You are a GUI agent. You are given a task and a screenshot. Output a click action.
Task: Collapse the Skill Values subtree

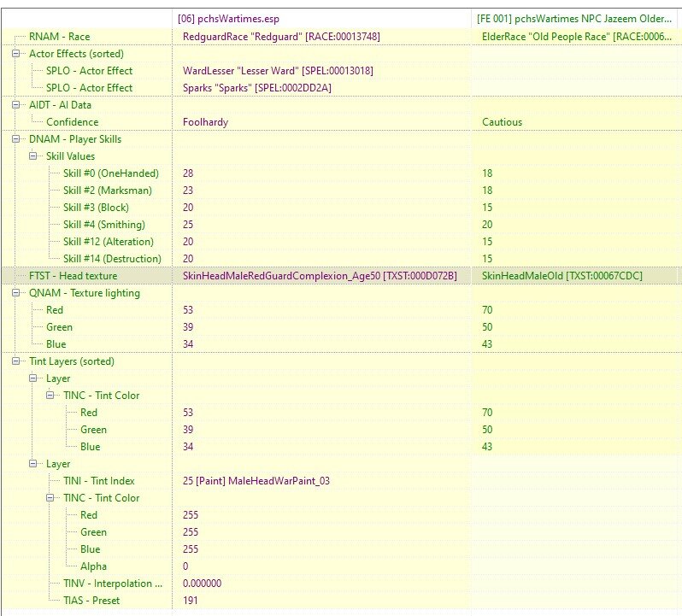32,156
